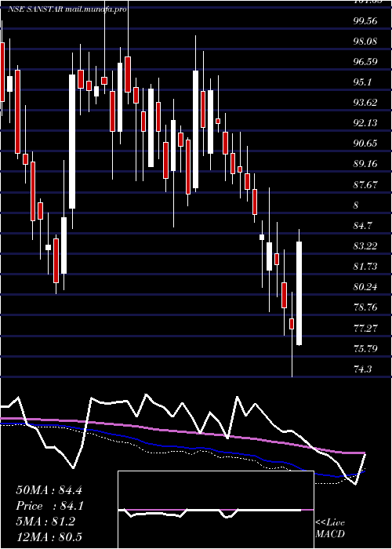Click the <<Live MACD label
Screen dimensions: 392x549
[x=330, y=529]
